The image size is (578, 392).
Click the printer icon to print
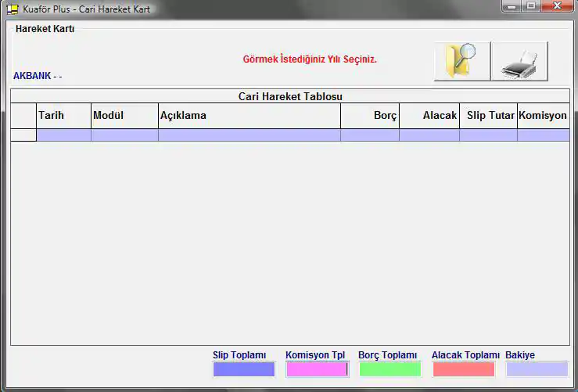tap(519, 61)
